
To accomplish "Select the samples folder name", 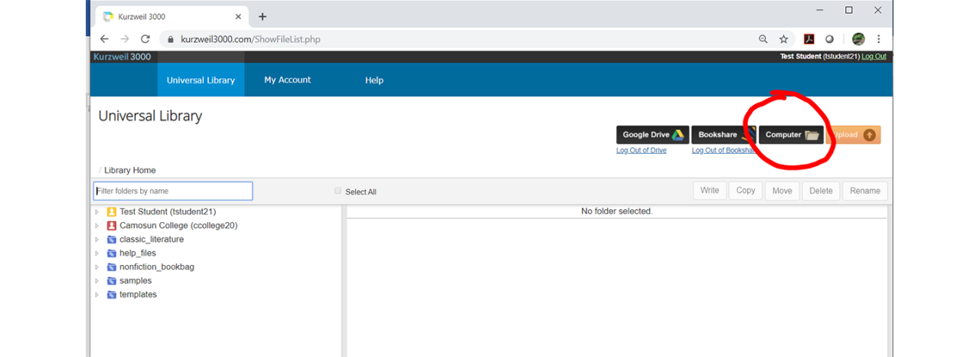I will 136,281.
